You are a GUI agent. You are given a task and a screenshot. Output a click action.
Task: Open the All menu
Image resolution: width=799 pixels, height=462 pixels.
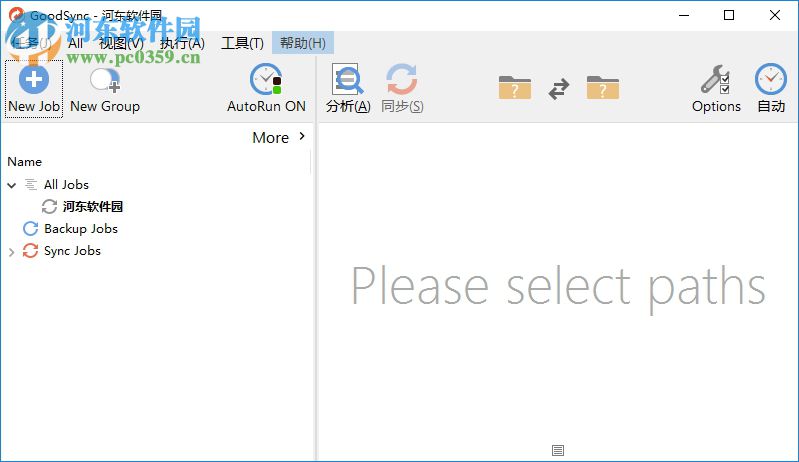pos(75,43)
